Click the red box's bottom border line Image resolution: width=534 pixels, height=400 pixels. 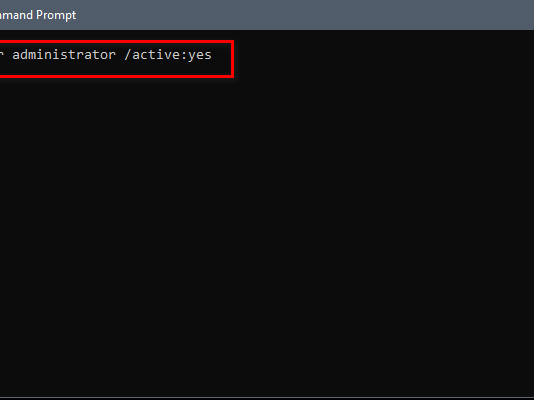[x=116, y=76]
